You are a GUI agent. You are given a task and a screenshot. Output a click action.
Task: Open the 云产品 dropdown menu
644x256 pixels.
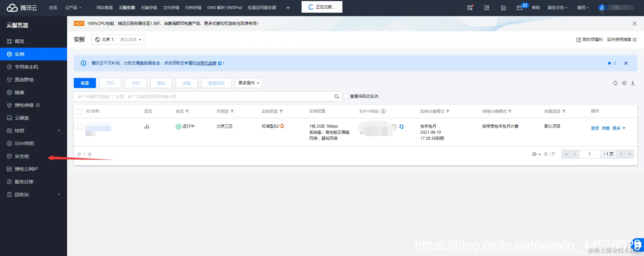click(73, 8)
